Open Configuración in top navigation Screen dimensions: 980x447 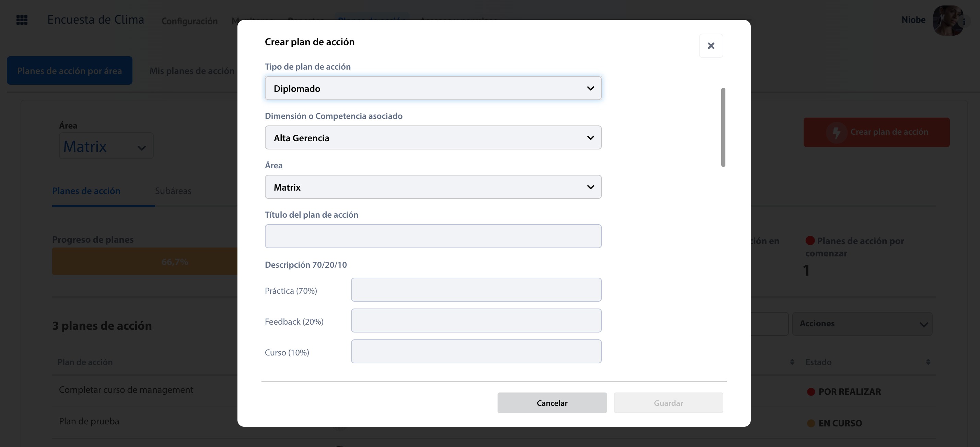(189, 21)
